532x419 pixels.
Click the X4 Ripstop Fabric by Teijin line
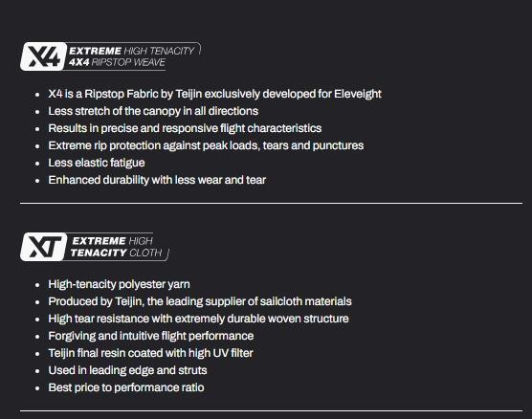[x=214, y=94]
